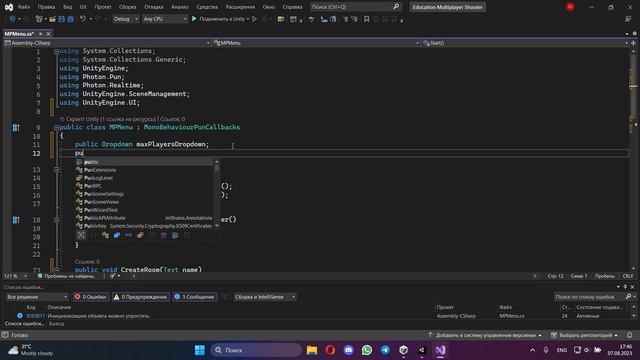Open the MPMenu class navigation dropdown
Screen dimensions: 640x360
316,43
